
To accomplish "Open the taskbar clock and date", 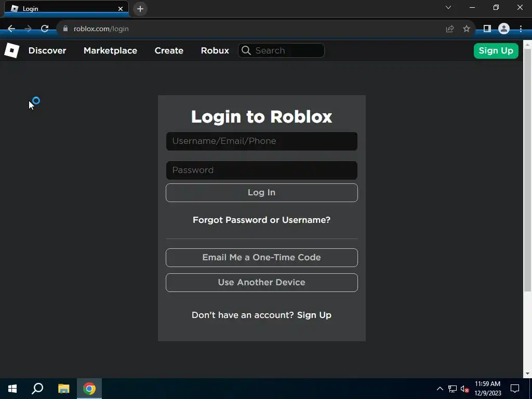I will 487,389.
